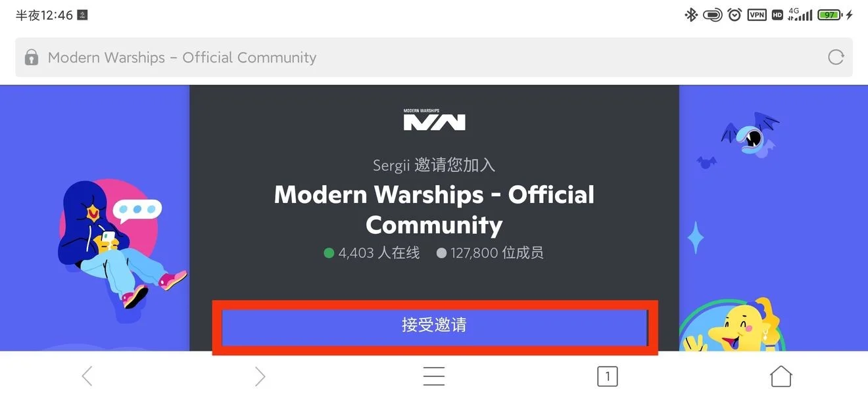Screen dimensions: 868x400
Task: Tap the Bluetooth status icon
Action: [691, 14]
